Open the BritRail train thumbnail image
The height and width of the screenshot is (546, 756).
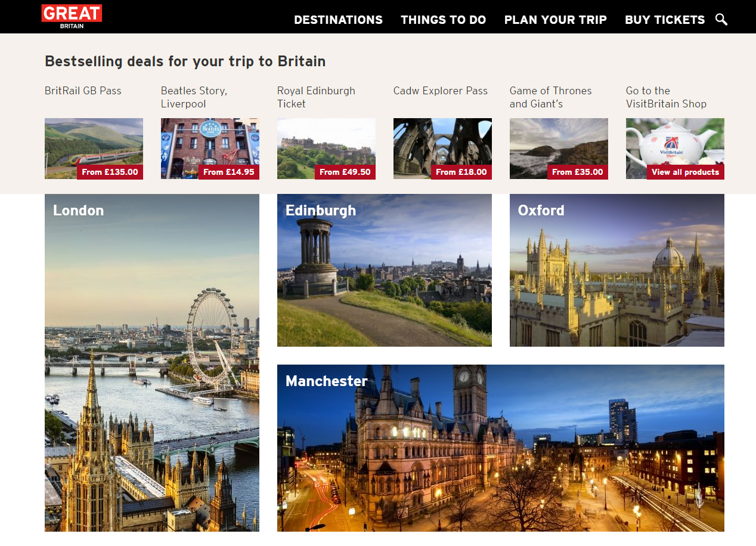click(94, 149)
